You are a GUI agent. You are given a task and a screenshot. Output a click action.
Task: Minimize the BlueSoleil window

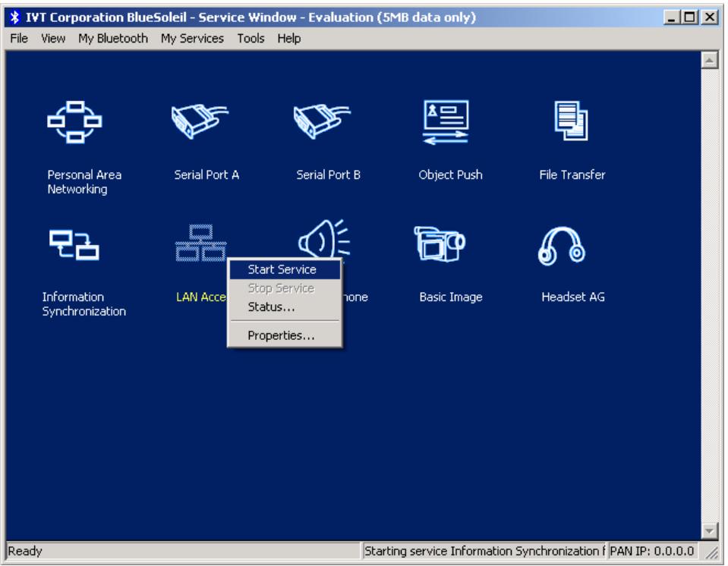pos(671,17)
